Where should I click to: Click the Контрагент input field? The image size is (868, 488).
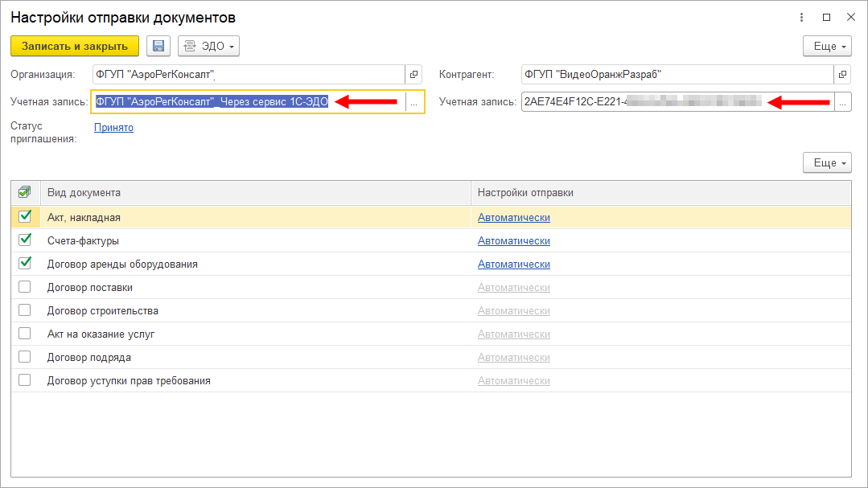click(676, 75)
